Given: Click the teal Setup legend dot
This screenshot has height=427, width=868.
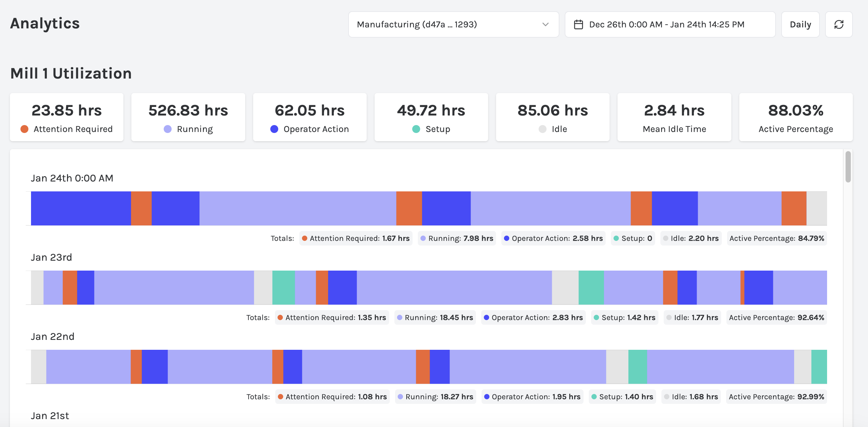Looking at the screenshot, I should coord(416,129).
